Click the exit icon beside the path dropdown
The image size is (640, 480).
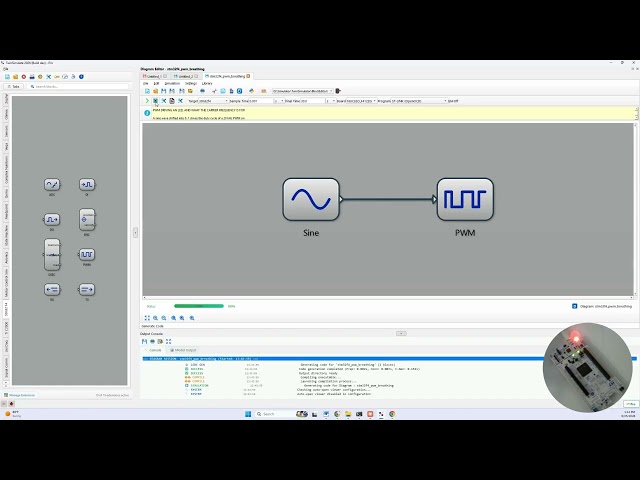[338, 91]
